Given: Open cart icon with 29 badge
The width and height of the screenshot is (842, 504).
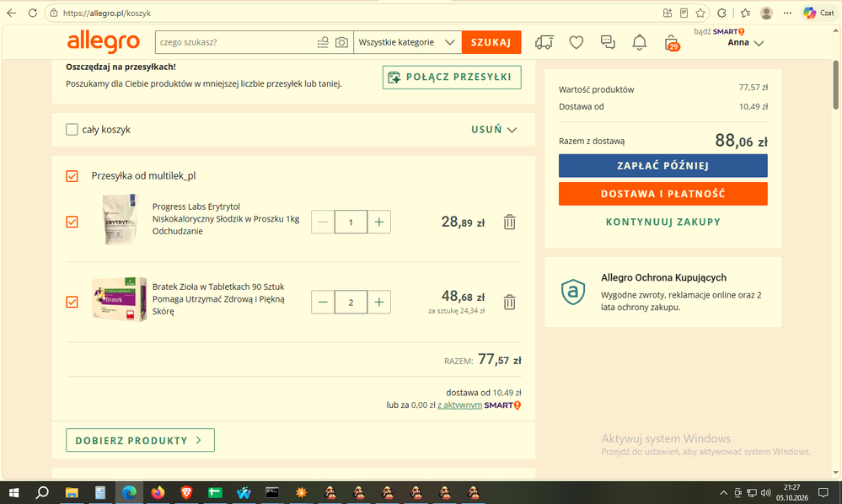Looking at the screenshot, I should [x=671, y=43].
